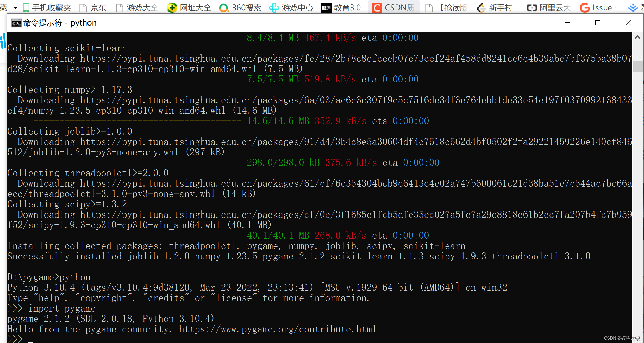
Task: Click the joblib-1.2.0-py3-none-any.whl filename text
Action: [x=103, y=152]
